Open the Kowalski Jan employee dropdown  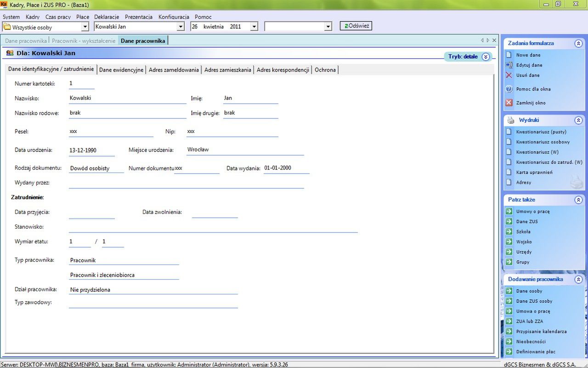181,27
